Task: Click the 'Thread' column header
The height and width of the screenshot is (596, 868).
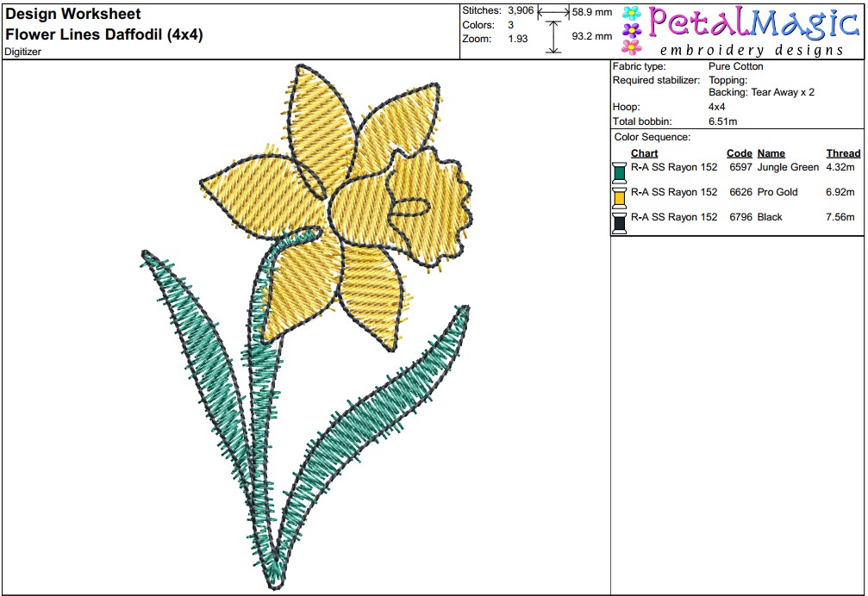Action: point(843,153)
